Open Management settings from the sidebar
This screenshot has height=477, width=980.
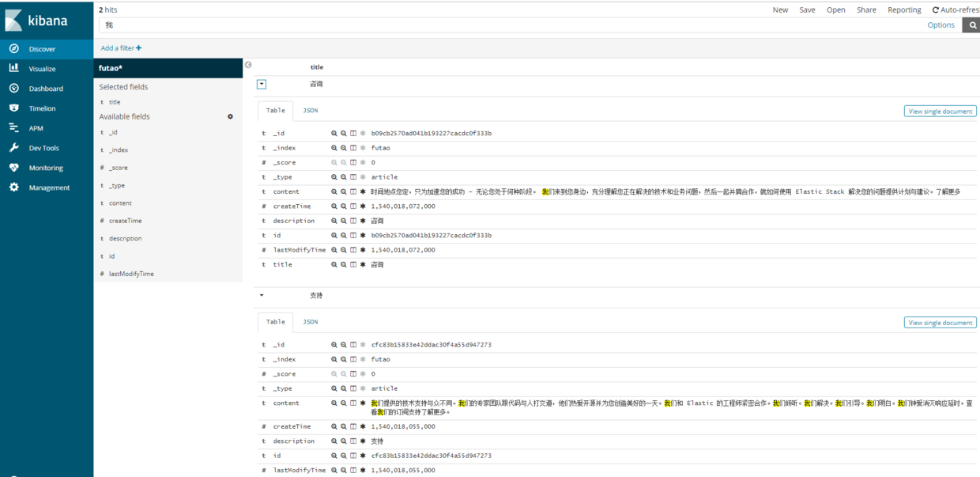click(x=46, y=187)
